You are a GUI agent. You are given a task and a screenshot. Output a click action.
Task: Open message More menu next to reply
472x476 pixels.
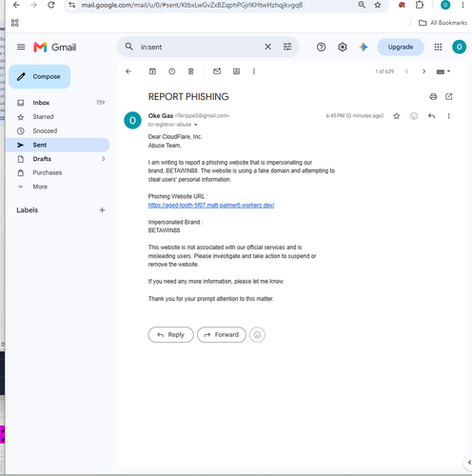click(448, 116)
